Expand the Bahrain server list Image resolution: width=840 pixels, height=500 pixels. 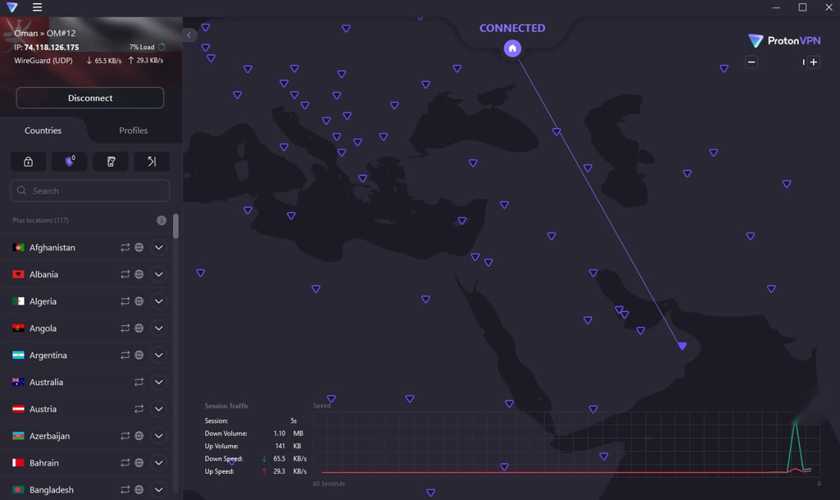click(x=158, y=463)
